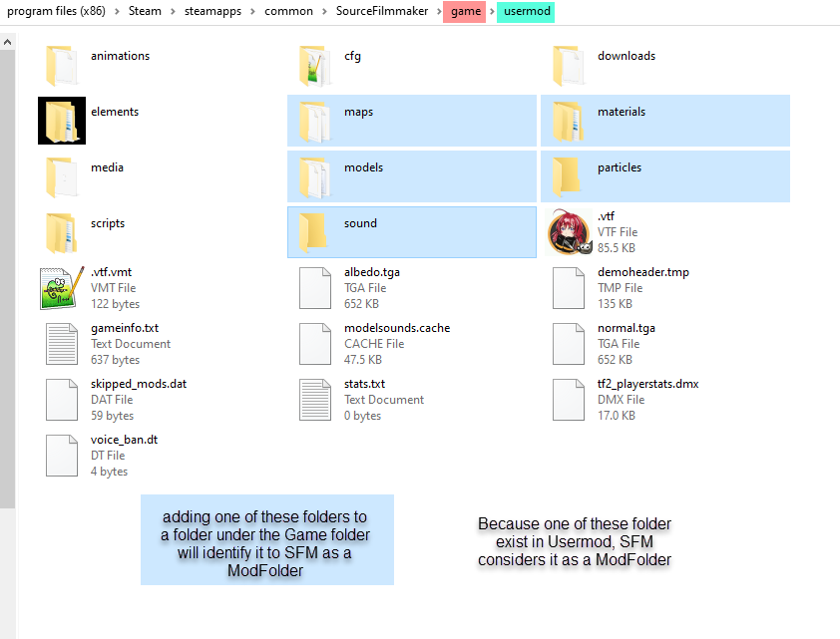Image resolution: width=840 pixels, height=639 pixels.
Task: Select the demoheader.tmp file icon
Action: pos(569,288)
